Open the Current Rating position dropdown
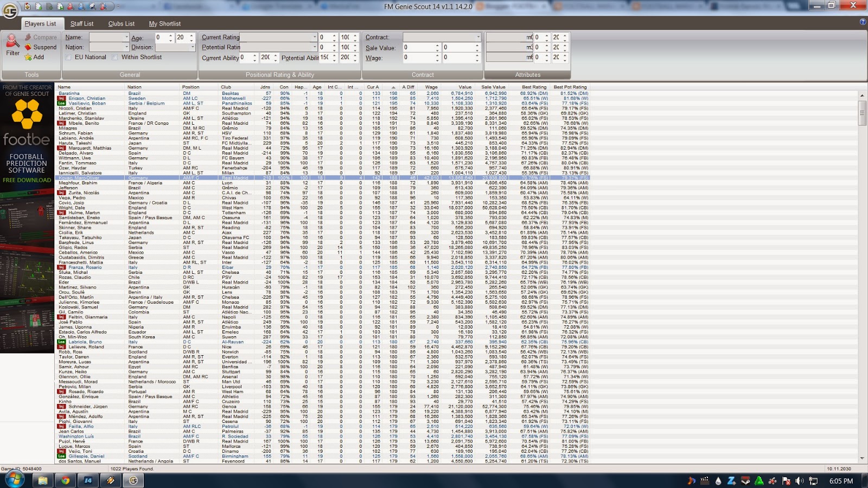The width and height of the screenshot is (868, 488). point(315,37)
